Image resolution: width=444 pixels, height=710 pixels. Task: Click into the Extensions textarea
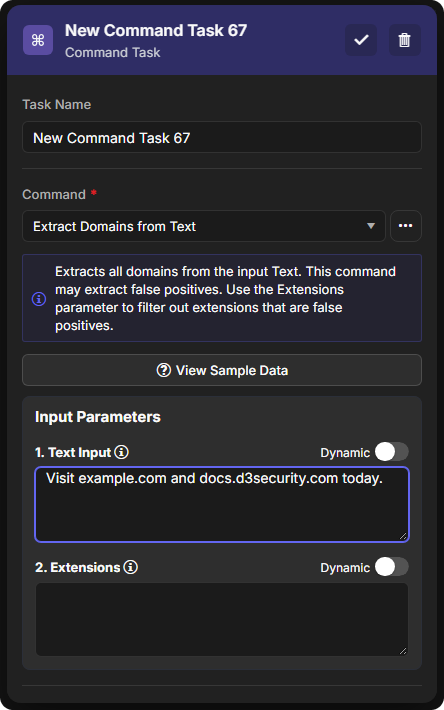point(222,619)
